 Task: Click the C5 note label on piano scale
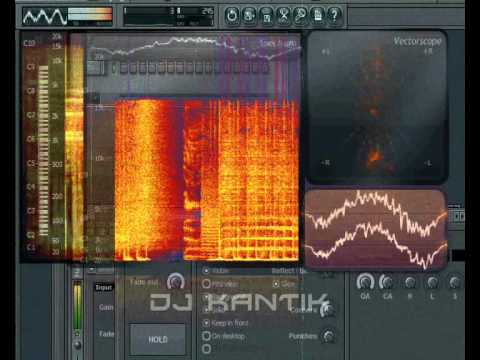click(x=31, y=163)
